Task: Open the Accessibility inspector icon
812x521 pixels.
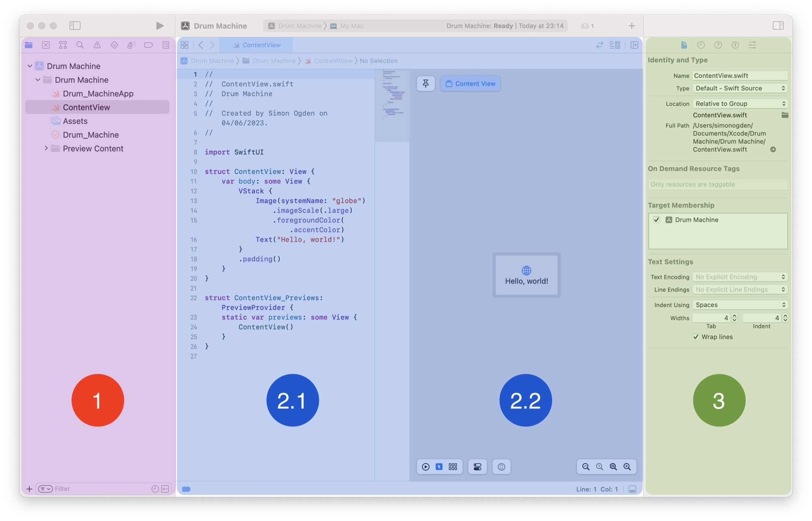Action: click(x=735, y=45)
